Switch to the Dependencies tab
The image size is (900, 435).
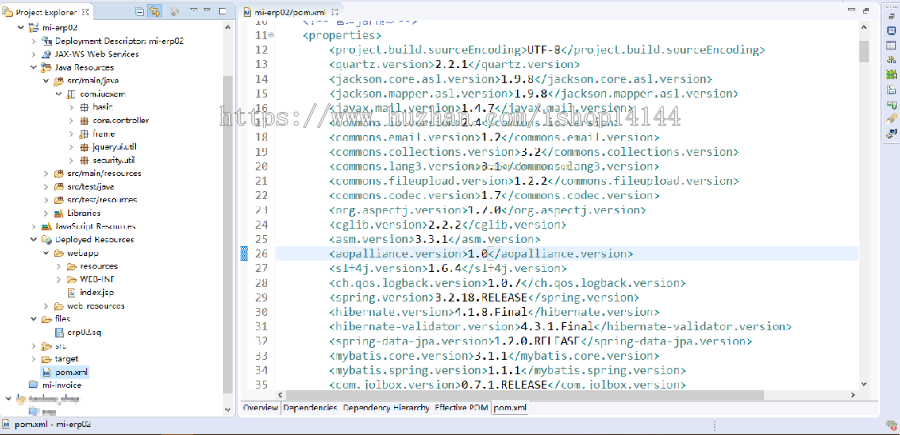tap(310, 408)
